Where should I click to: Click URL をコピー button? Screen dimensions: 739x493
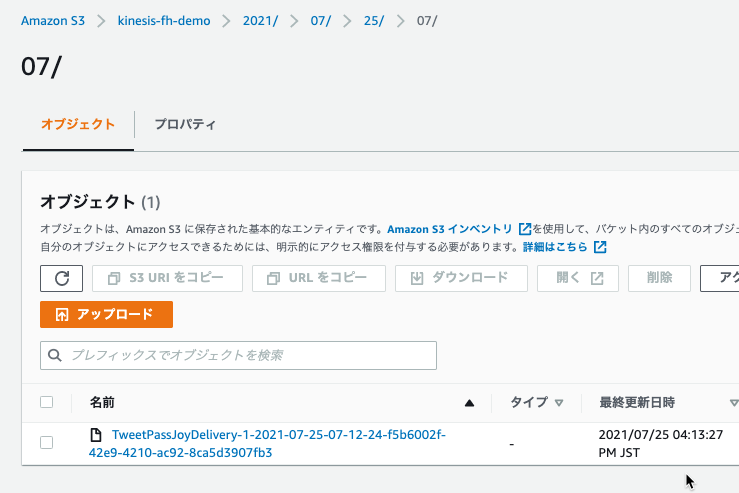(x=319, y=278)
